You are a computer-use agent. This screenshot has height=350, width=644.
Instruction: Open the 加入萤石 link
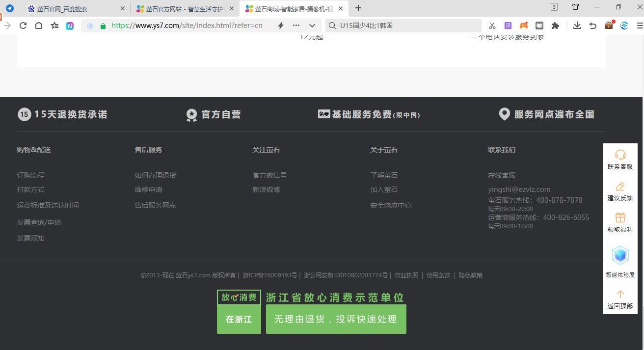tap(384, 189)
